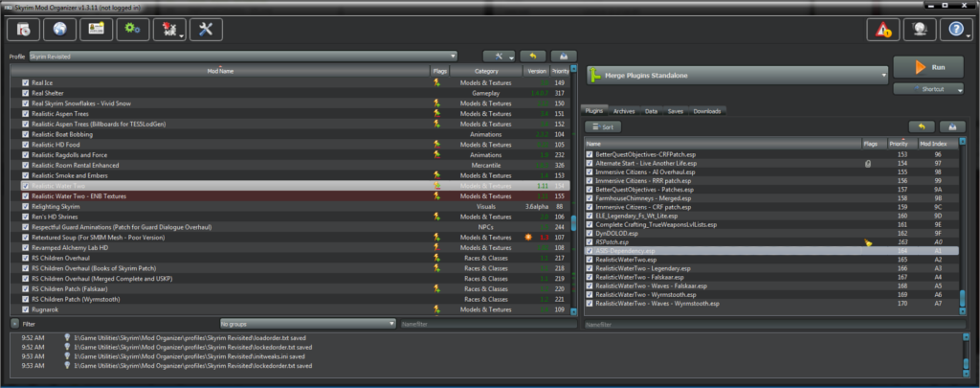Open the Saves tab
This screenshot has width=980, height=388.
point(675,111)
